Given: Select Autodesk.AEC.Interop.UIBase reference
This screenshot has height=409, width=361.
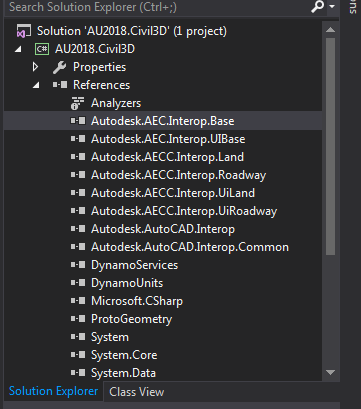Looking at the screenshot, I should coord(168,139).
